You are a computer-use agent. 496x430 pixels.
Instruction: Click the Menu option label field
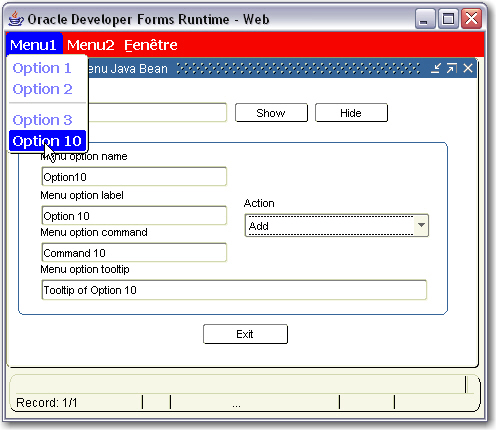(x=134, y=216)
